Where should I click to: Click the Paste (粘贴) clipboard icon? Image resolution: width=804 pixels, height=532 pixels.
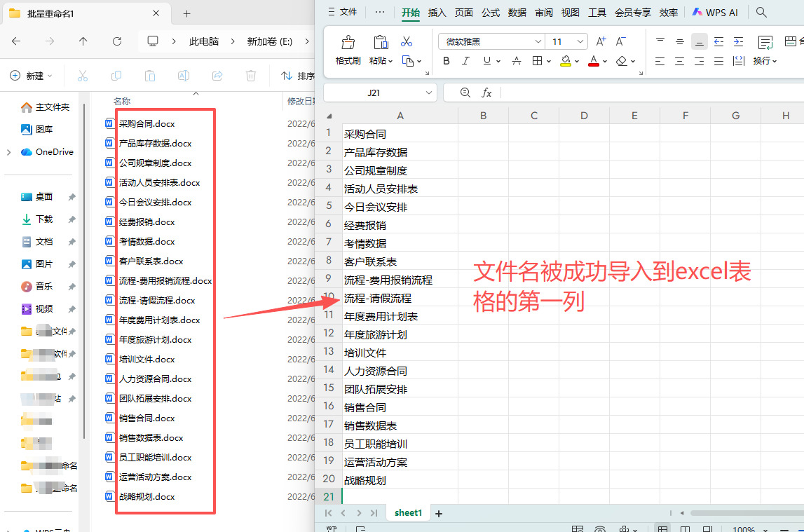coord(381,43)
